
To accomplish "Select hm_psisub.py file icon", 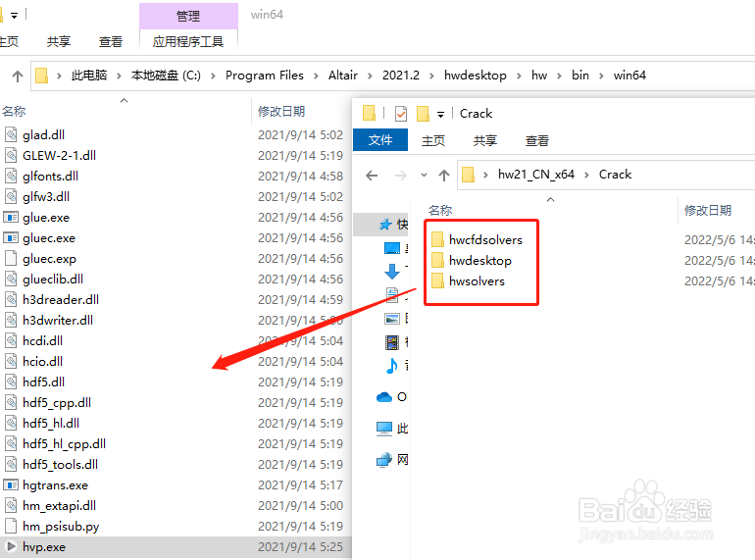I will point(11,526).
